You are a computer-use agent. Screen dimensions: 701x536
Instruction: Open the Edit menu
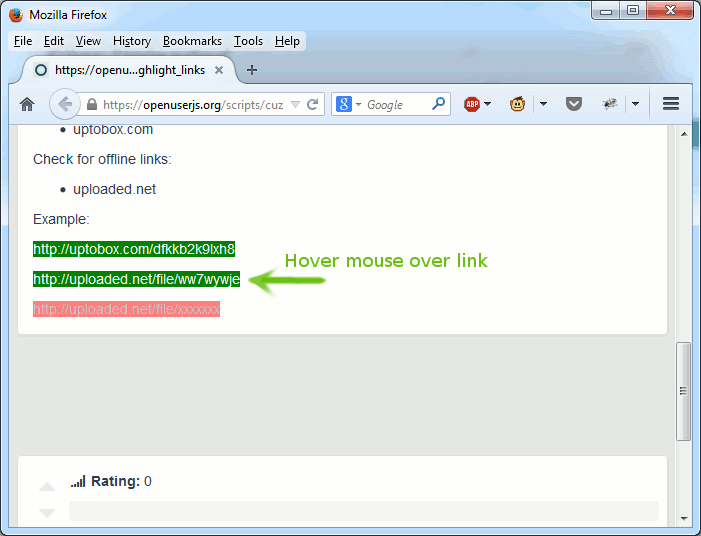54,41
